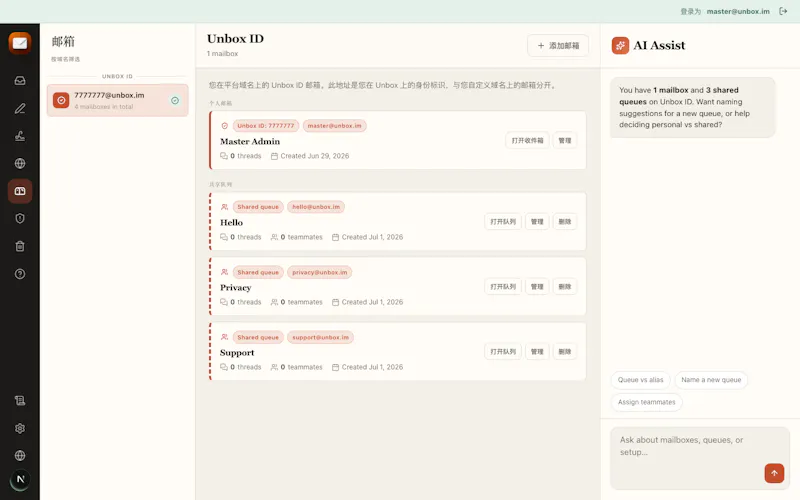Click 打开队列 on the Hello queue
The image size is (800, 500).
[x=503, y=221]
